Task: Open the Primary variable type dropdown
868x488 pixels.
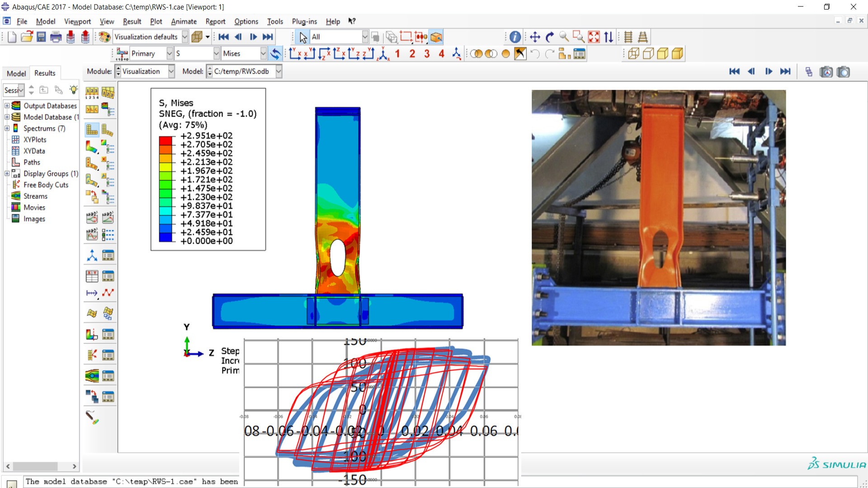Action: coord(170,54)
